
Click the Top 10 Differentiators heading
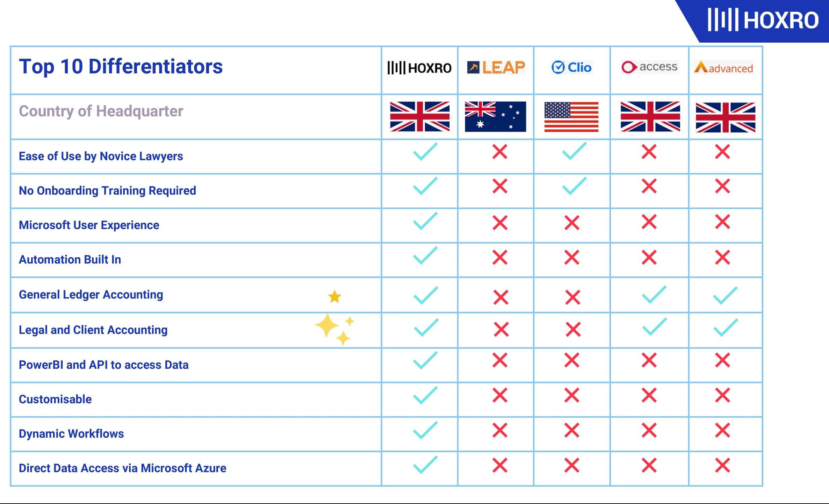121,66
